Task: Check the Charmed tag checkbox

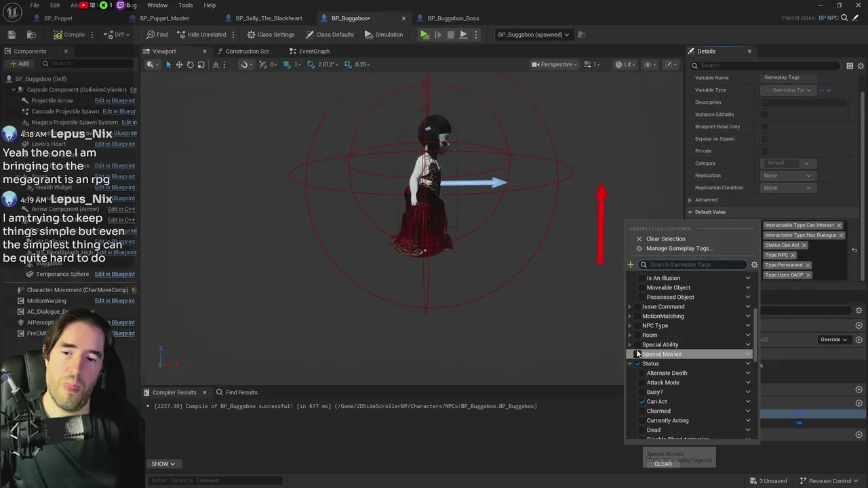Action: click(x=642, y=411)
